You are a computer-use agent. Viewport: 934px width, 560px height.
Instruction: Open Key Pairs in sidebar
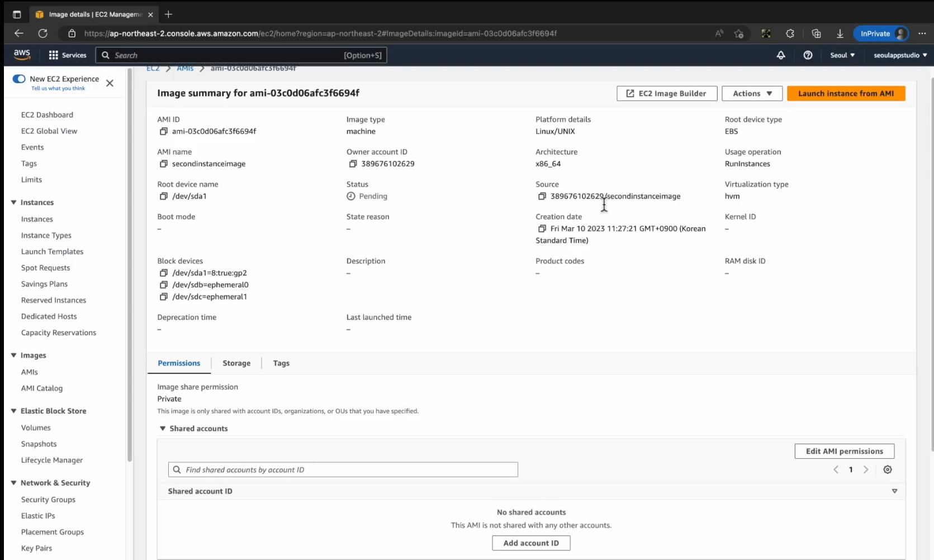click(x=36, y=548)
